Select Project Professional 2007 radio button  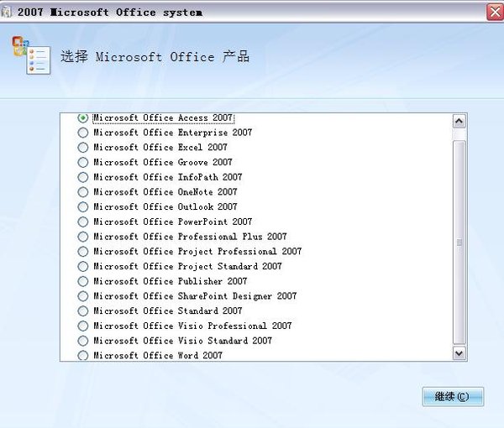82,252
